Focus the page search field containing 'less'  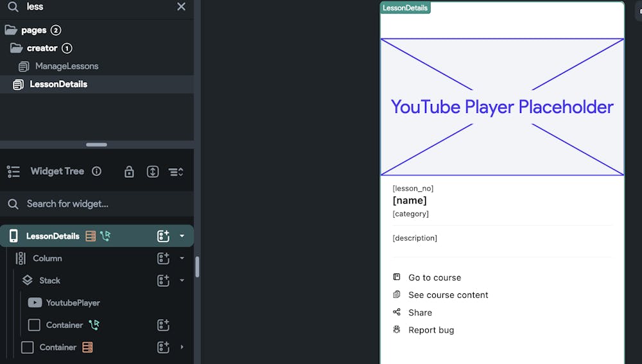[x=98, y=6]
